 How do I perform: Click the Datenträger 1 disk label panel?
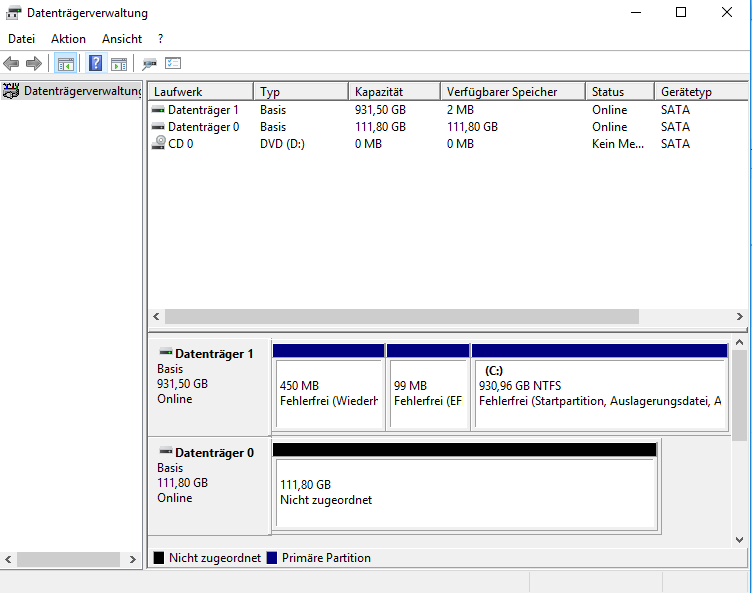(x=210, y=387)
